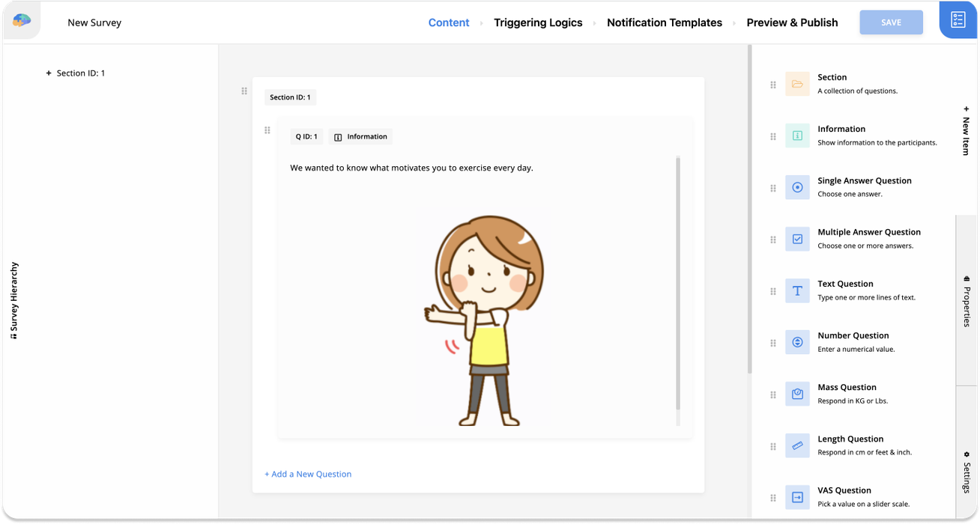Select the Number Question icon
The image size is (980, 524).
797,342
